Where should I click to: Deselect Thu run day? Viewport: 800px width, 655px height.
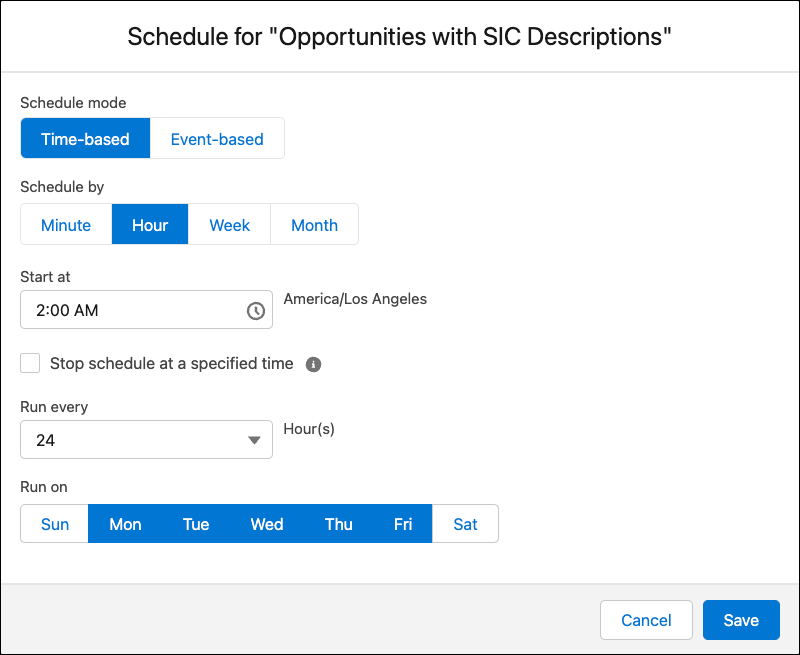[339, 524]
